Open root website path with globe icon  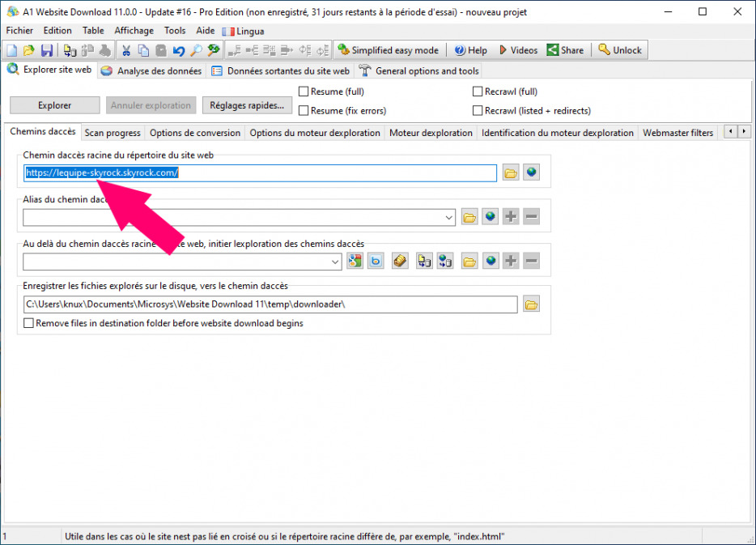(531, 172)
